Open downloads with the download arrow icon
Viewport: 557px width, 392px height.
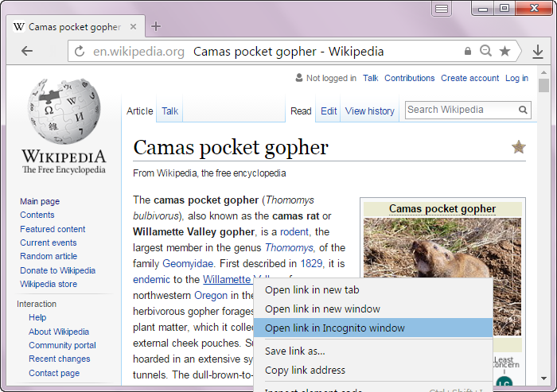click(x=538, y=52)
